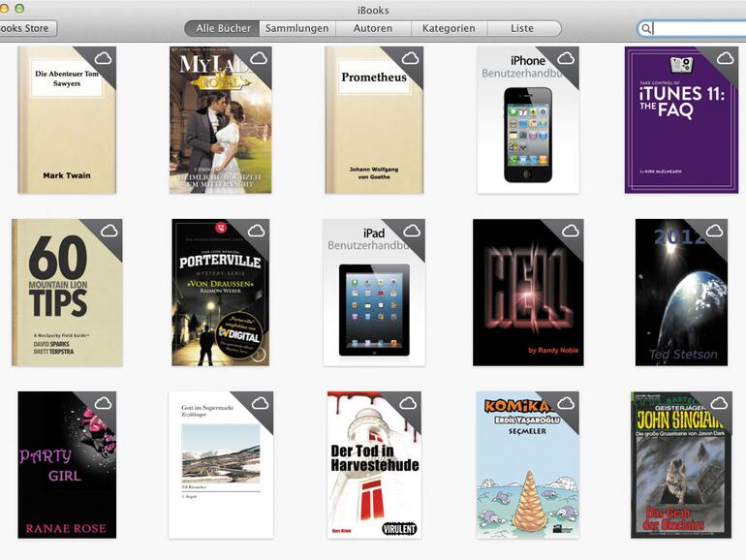Open the Geisterjäger John Sinclair book
The image size is (746, 560).
682,465
